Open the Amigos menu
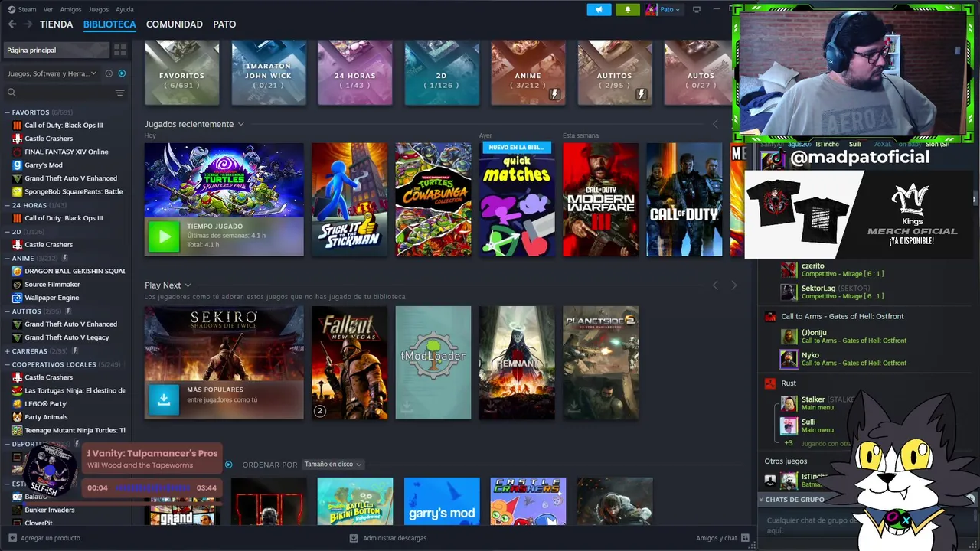The width and height of the screenshot is (980, 551). (x=70, y=9)
